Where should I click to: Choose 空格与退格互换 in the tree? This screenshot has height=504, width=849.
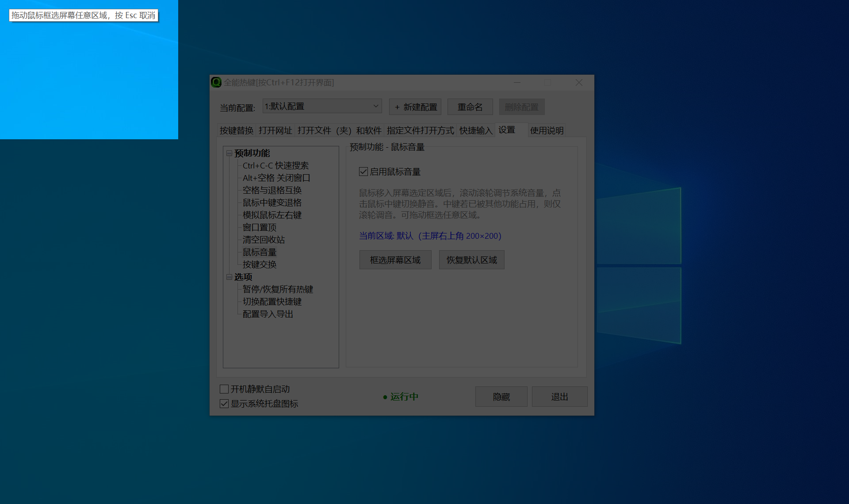pos(272,190)
